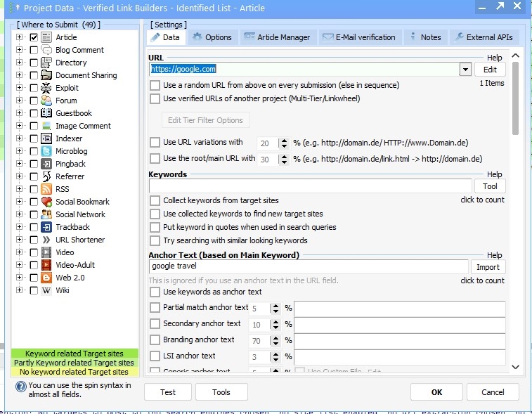Click the Document Sharing folder icon
Image resolution: width=532 pixels, height=414 pixels.
46,75
